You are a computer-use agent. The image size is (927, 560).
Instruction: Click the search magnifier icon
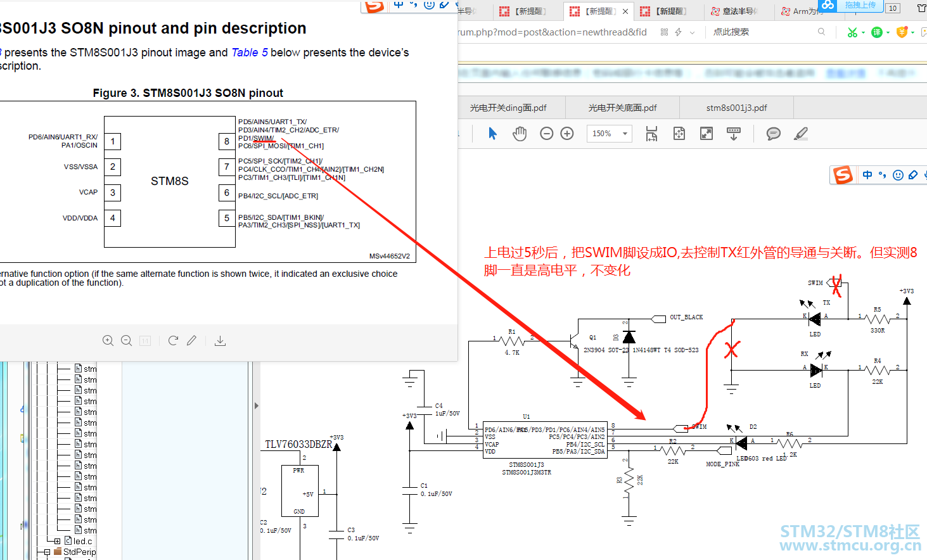pyautogui.click(x=821, y=32)
